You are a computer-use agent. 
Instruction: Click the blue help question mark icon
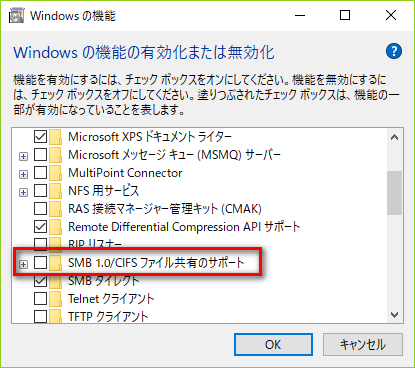click(x=394, y=51)
